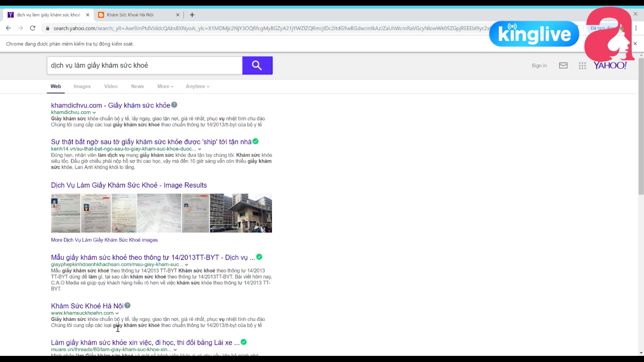This screenshot has width=644, height=362.
Task: Expand the arrow next to khamdichvu.com URL
Action: pos(94,113)
